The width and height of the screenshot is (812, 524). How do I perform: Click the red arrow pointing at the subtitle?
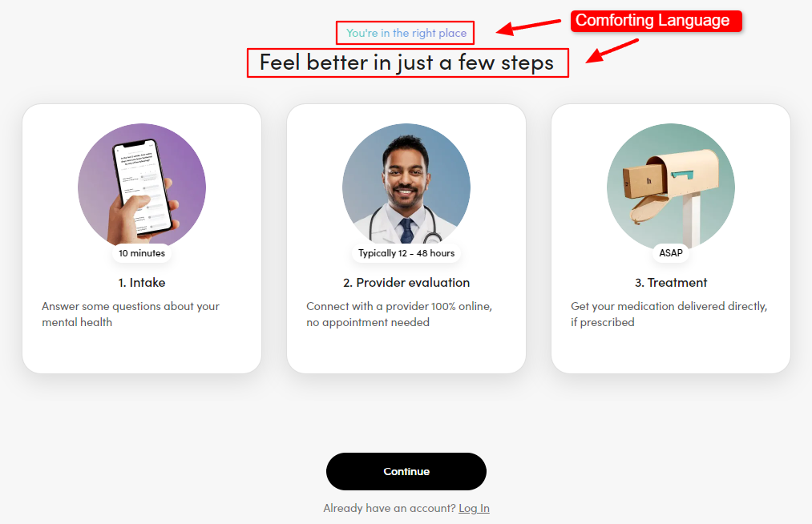click(x=528, y=27)
